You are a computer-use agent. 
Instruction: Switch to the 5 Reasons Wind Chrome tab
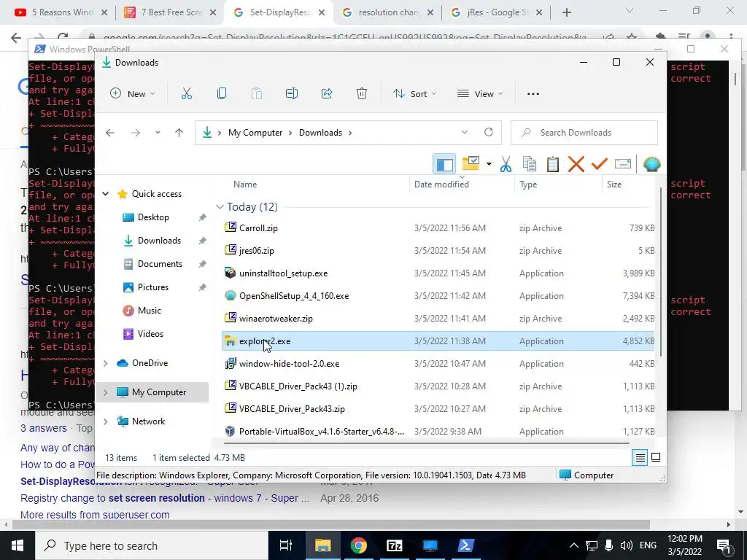62,12
